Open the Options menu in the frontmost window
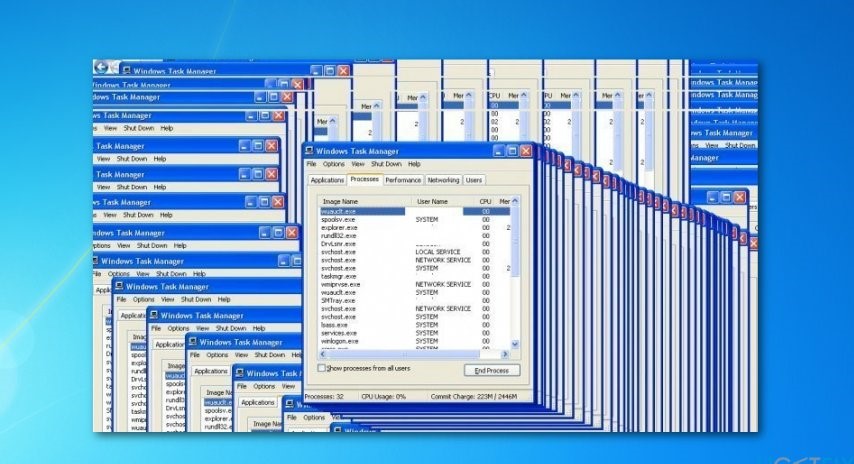 333,164
